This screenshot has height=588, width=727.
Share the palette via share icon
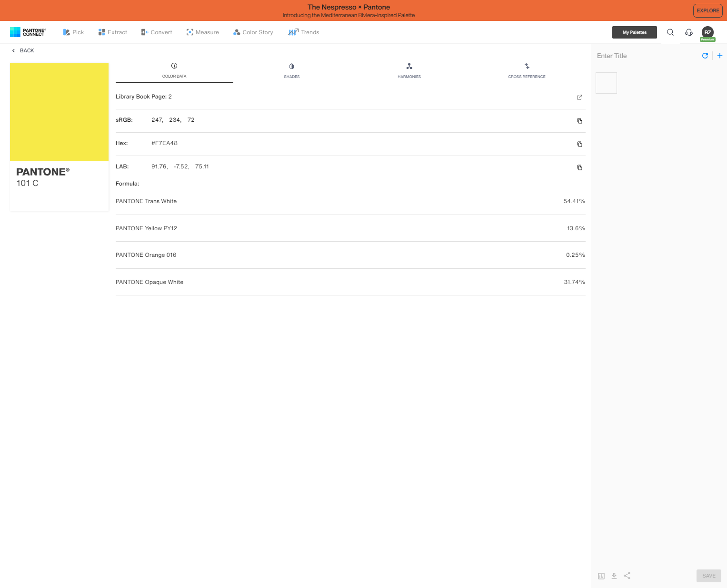(627, 576)
